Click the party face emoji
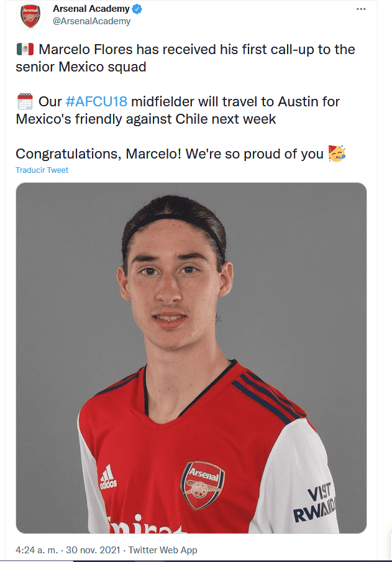This screenshot has width=392, height=562. click(x=337, y=153)
